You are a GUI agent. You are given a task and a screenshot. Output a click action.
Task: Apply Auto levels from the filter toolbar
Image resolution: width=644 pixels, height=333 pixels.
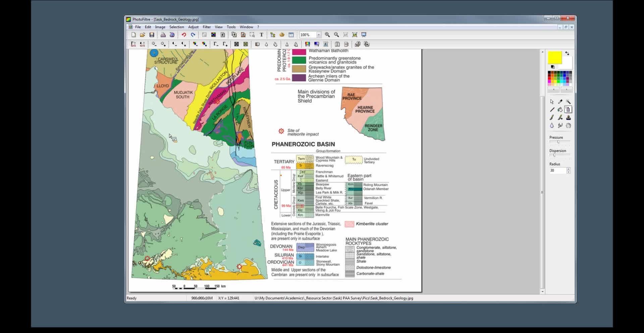click(133, 44)
